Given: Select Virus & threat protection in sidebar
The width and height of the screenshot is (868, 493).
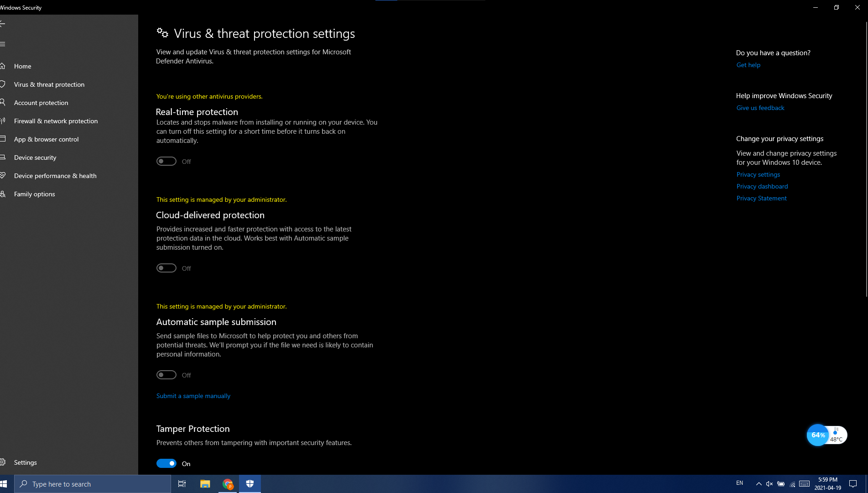Looking at the screenshot, I should (x=49, y=84).
